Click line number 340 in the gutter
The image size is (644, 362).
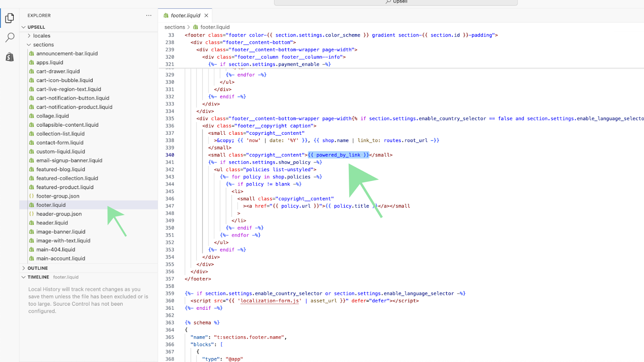170,155
